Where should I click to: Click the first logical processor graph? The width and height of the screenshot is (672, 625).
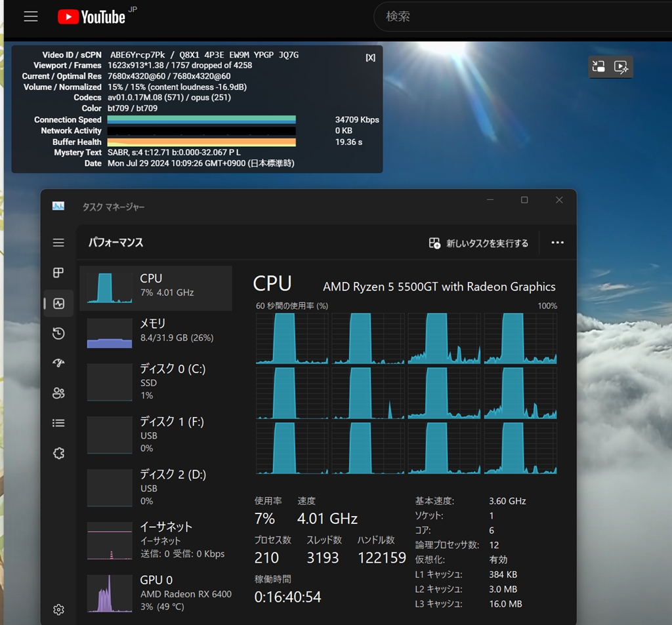(292, 338)
